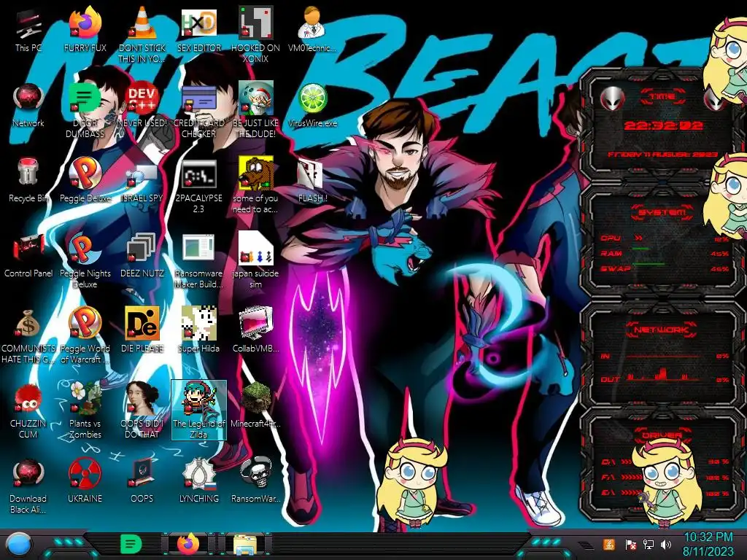
Task: Switch to Firefox on the taskbar
Action: tap(188, 544)
